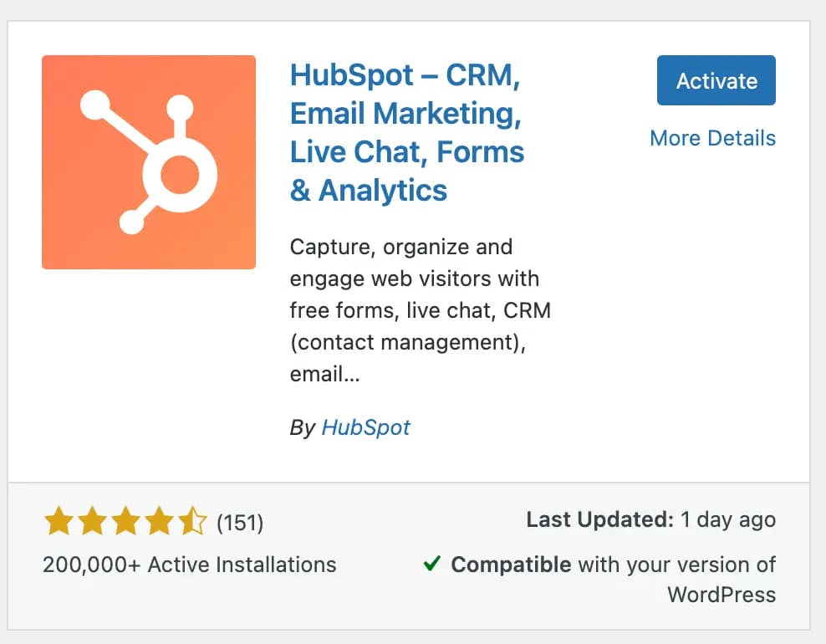Select the first gold rating star

pyautogui.click(x=57, y=521)
